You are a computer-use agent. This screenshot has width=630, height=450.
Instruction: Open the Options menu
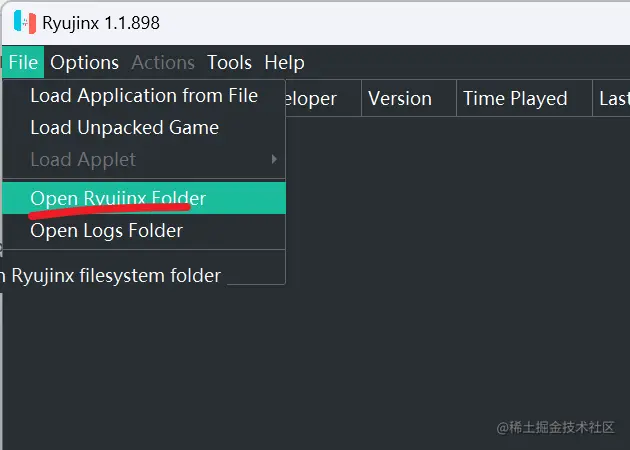point(84,62)
